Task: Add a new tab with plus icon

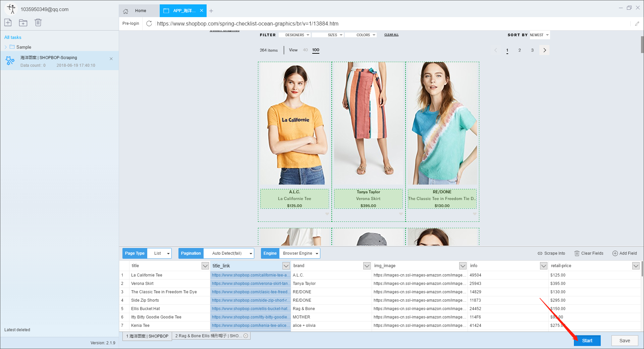Action: click(x=211, y=11)
